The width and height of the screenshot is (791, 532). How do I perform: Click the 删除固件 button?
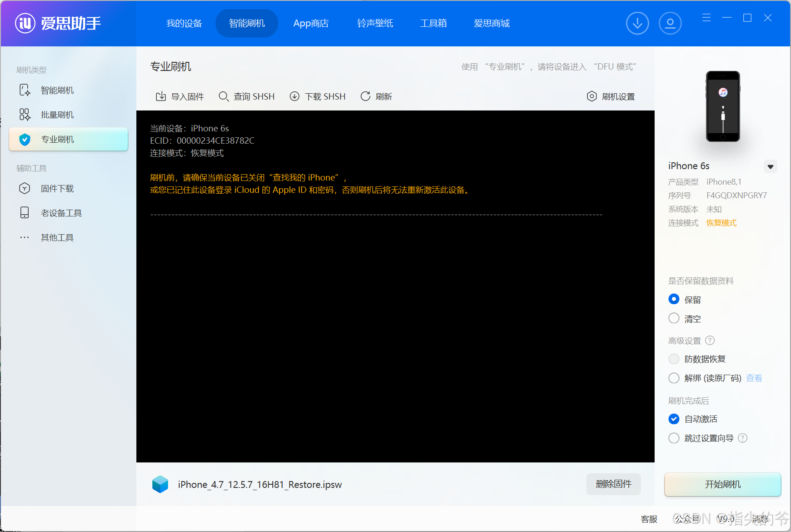click(x=614, y=484)
